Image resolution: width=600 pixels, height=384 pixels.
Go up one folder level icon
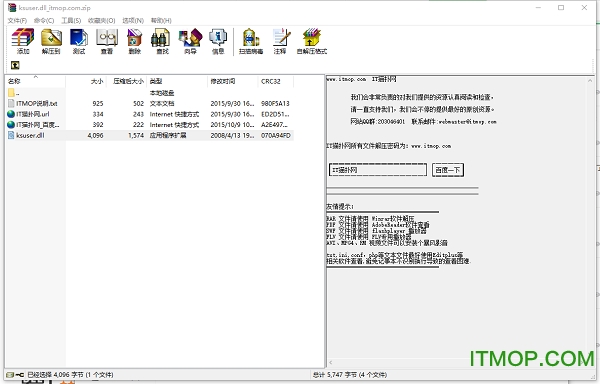15,65
